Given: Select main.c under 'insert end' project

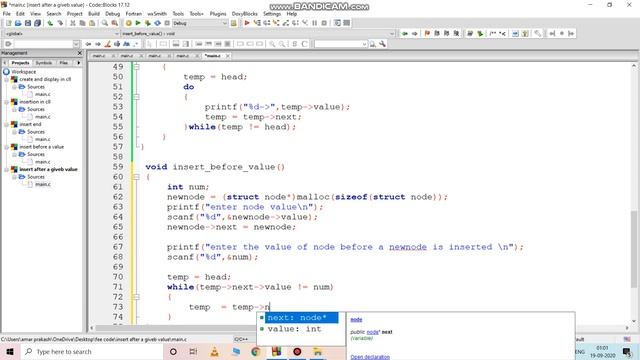Looking at the screenshot, I should [42, 139].
